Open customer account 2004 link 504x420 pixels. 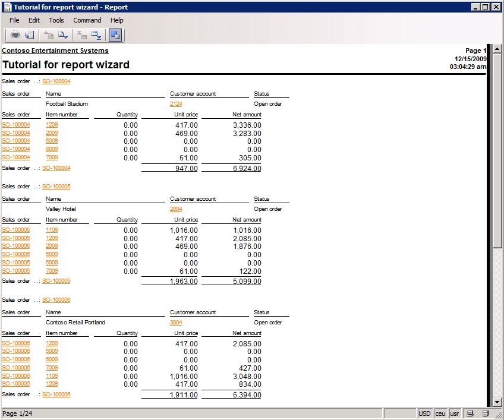click(176, 209)
